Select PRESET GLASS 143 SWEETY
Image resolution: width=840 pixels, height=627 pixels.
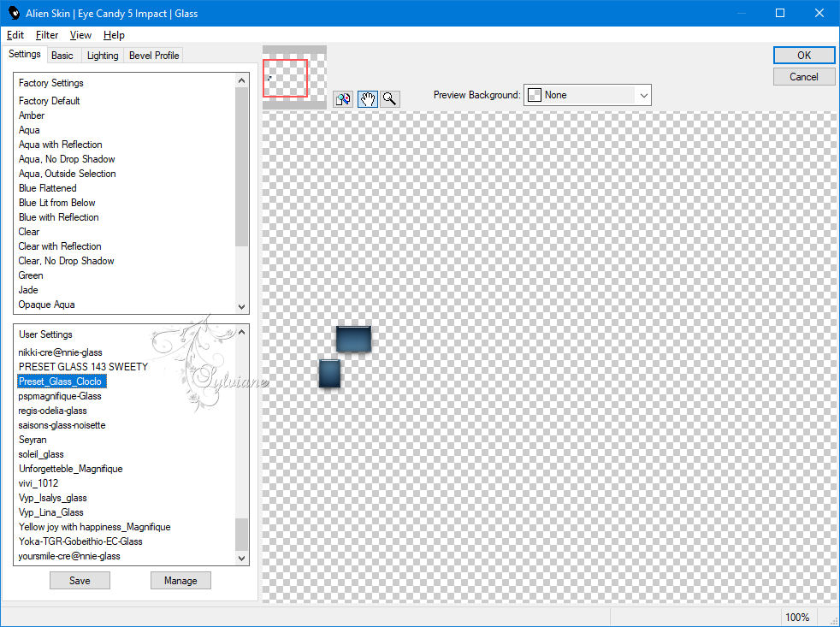[83, 367]
